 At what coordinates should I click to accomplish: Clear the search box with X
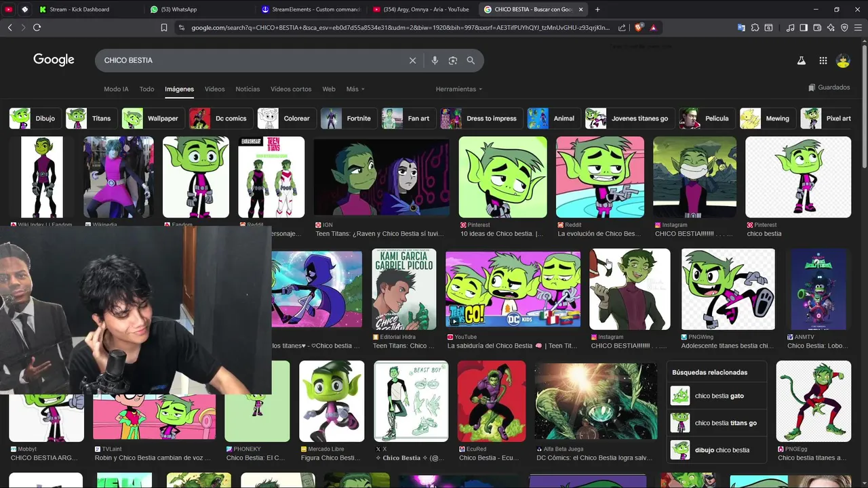[412, 60]
